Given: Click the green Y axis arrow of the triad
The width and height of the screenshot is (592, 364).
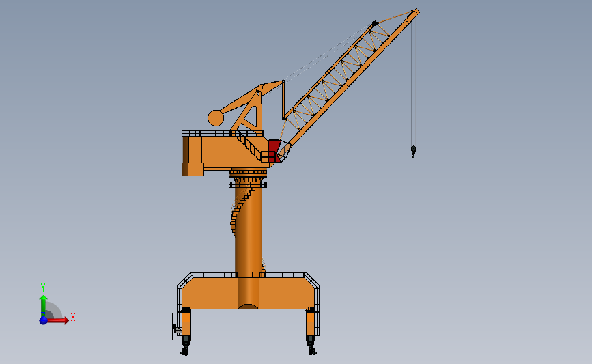Looking at the screenshot, I should coord(44,305).
